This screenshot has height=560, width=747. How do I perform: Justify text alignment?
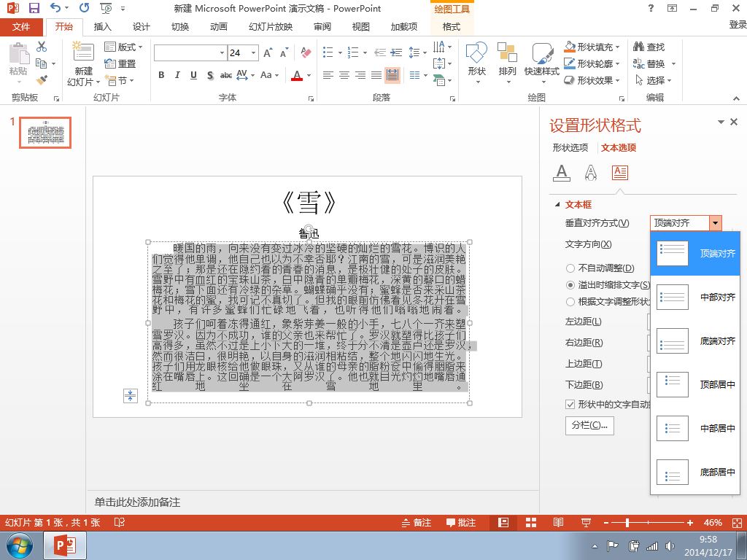[376, 75]
